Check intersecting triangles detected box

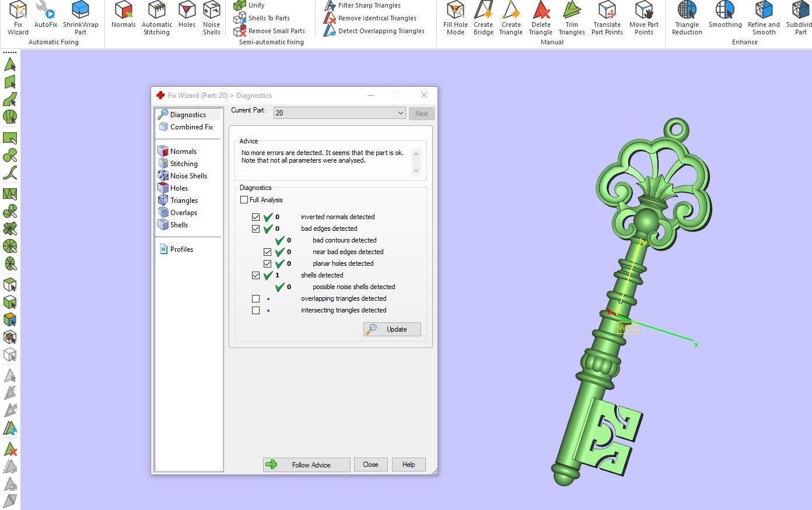coord(256,310)
